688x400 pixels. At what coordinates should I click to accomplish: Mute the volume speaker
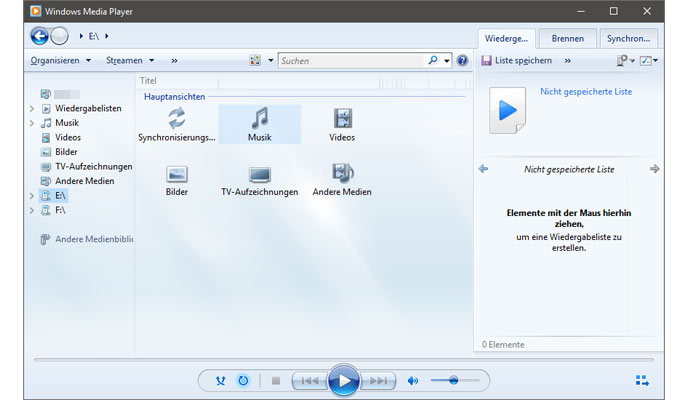pos(413,380)
